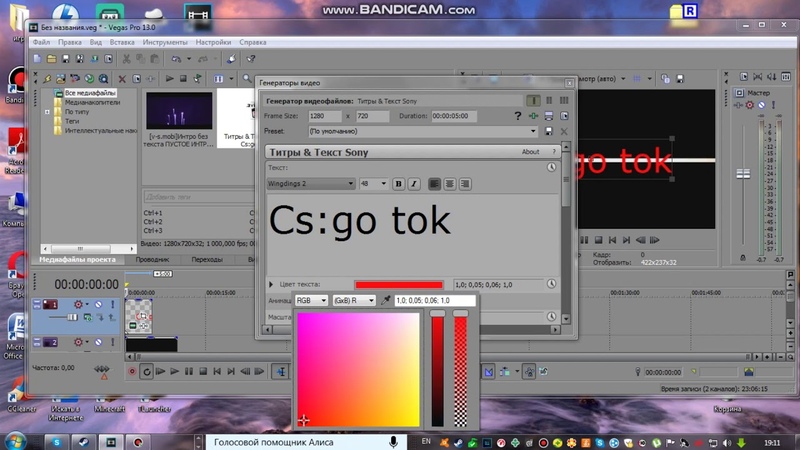Click the plug-in help question mark icon
This screenshot has height=450, width=800.
pos(517,116)
